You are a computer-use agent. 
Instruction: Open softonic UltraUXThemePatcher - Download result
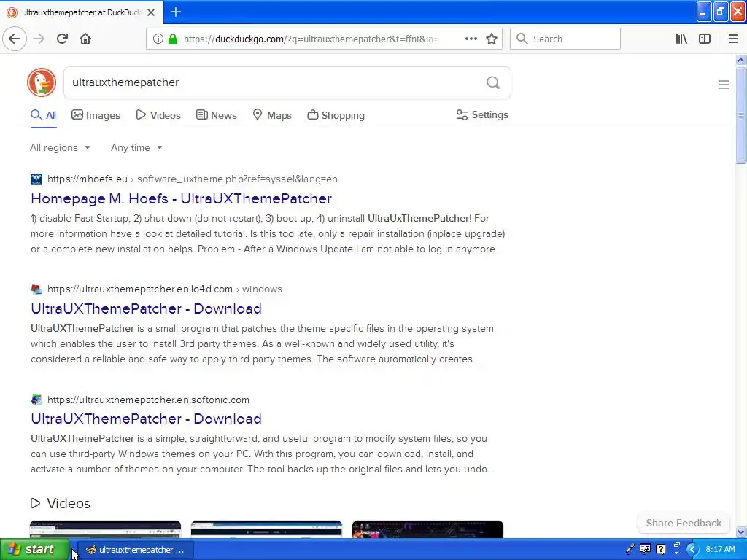coord(146,419)
